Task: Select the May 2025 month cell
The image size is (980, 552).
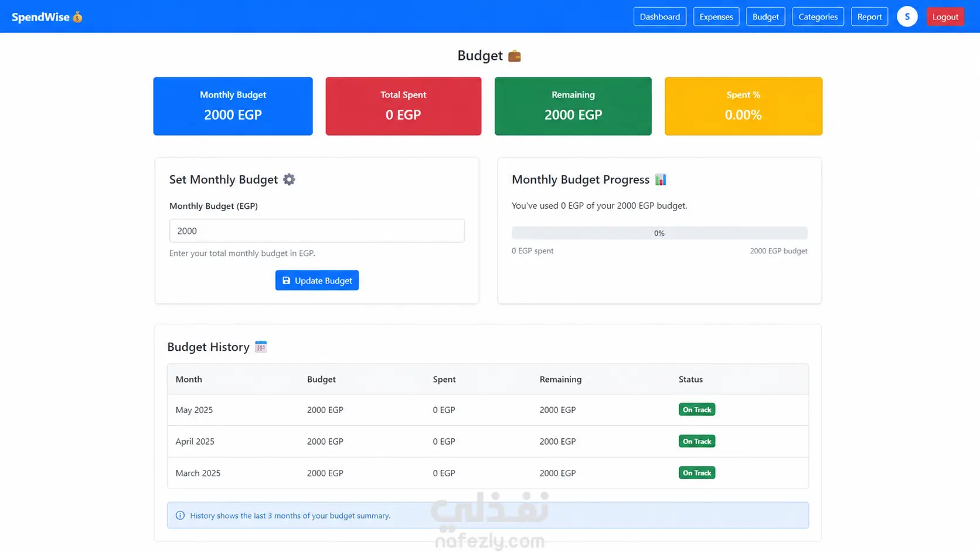Action: tap(194, 410)
